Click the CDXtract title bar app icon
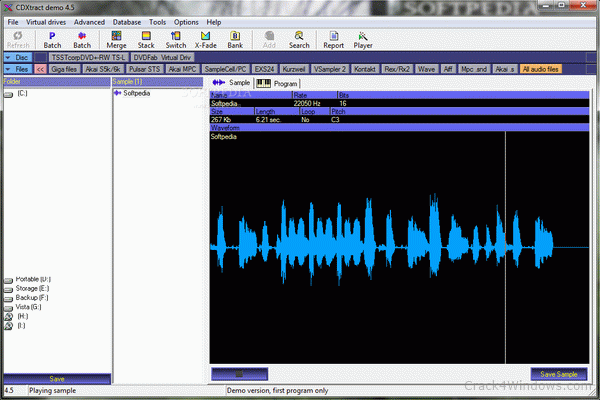Viewport: 600px width, 400px height. pos(8,7)
